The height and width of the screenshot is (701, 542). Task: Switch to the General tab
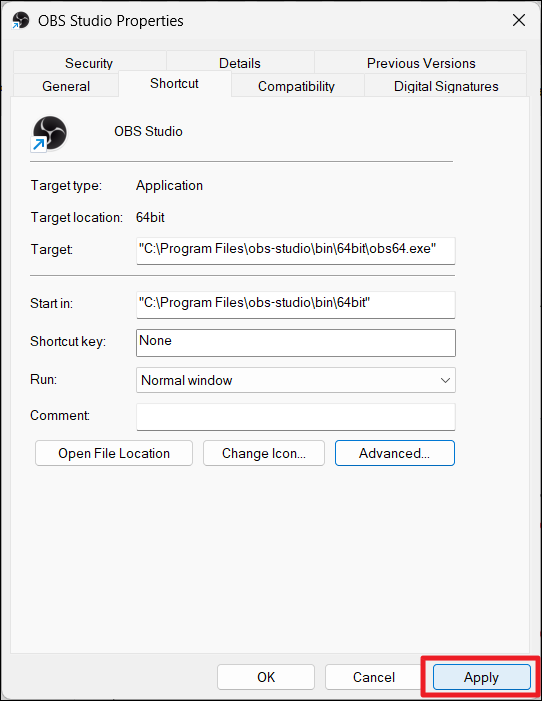66,86
